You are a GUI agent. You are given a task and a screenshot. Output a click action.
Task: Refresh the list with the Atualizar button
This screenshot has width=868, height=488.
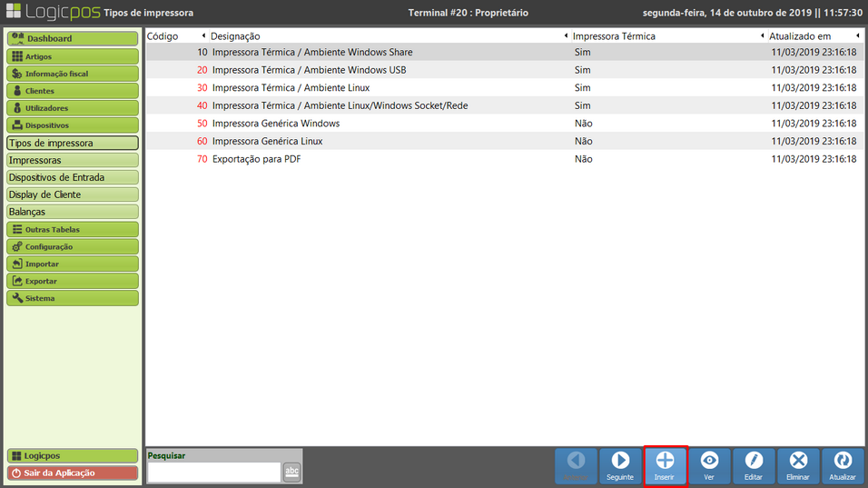point(843,465)
